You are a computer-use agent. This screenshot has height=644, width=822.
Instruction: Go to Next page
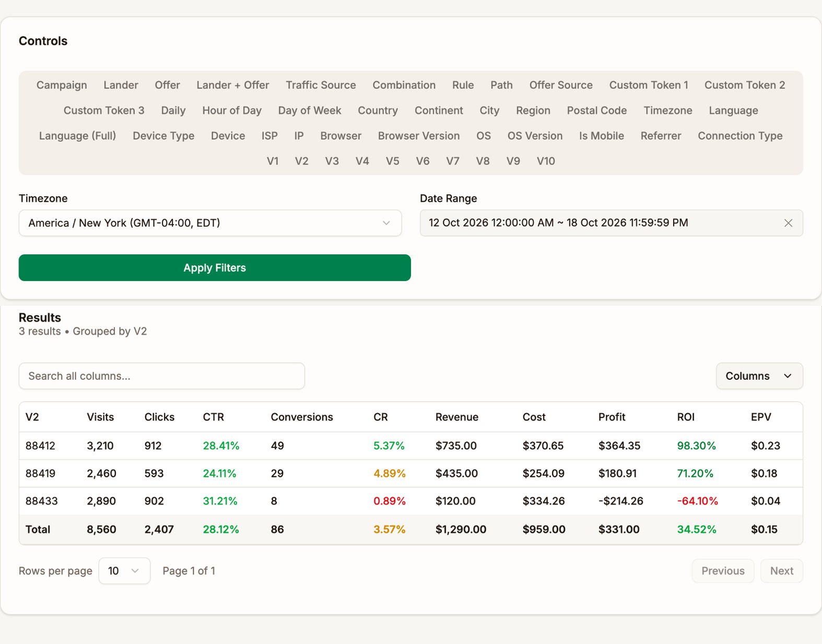point(781,571)
